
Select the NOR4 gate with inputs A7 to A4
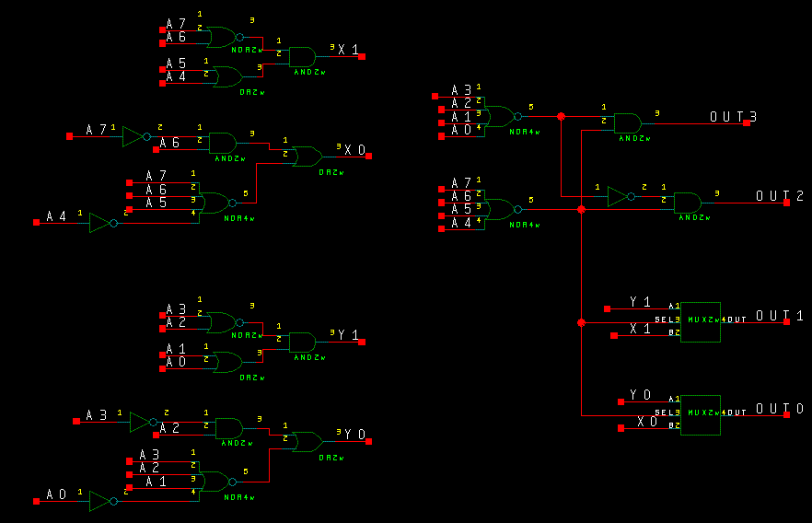(503, 209)
